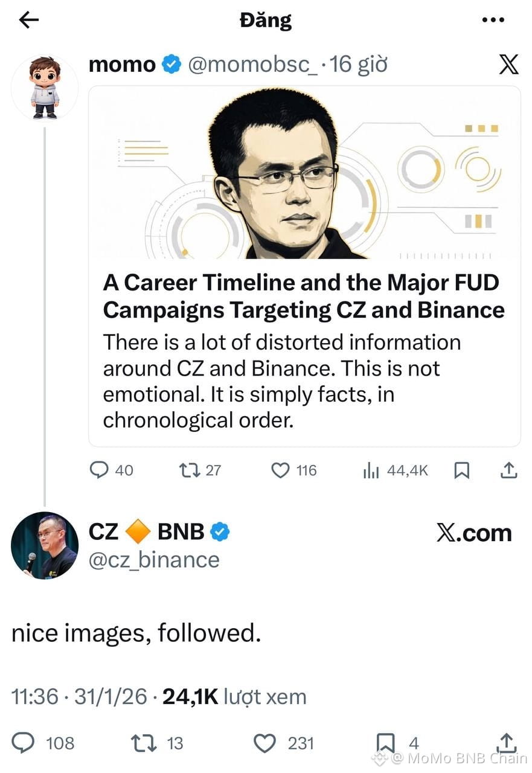Repost CZ's post with 13 reposts
The image size is (532, 773).
143,743
